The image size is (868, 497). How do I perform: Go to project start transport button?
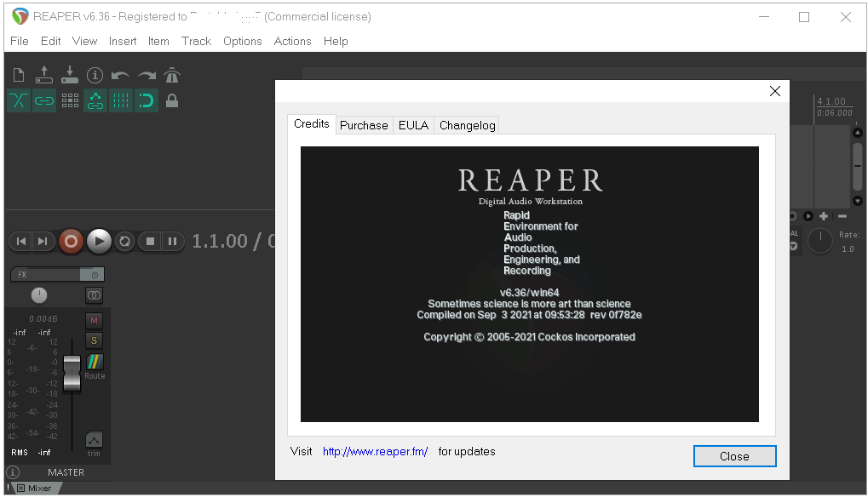point(21,241)
